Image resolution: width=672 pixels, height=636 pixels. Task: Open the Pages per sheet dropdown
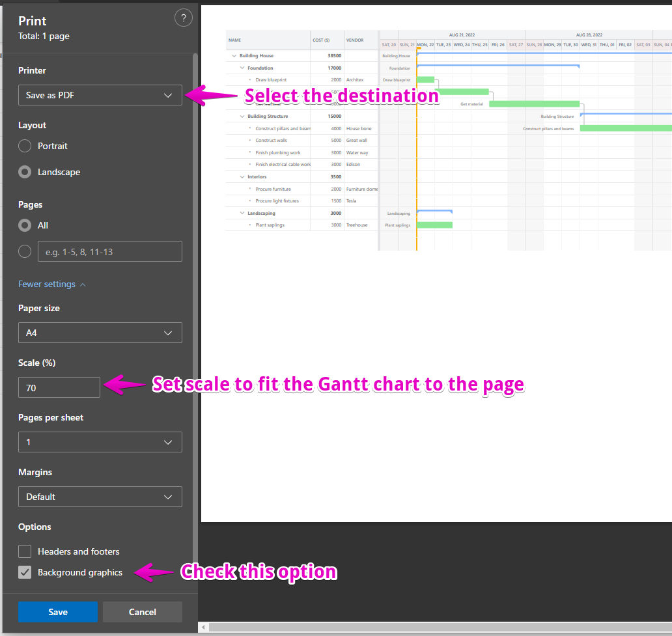pyautogui.click(x=100, y=442)
